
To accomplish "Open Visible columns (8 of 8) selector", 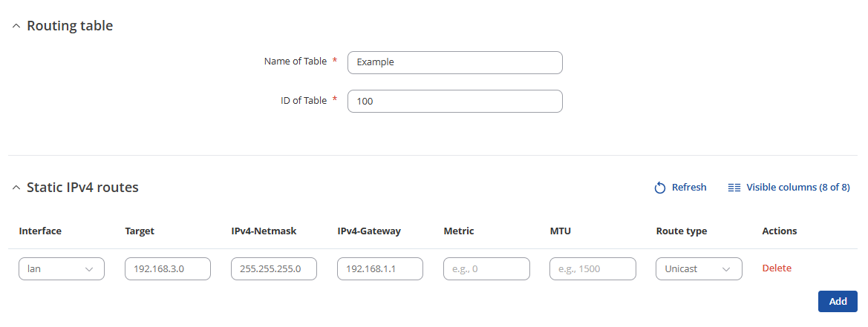I will click(797, 188).
